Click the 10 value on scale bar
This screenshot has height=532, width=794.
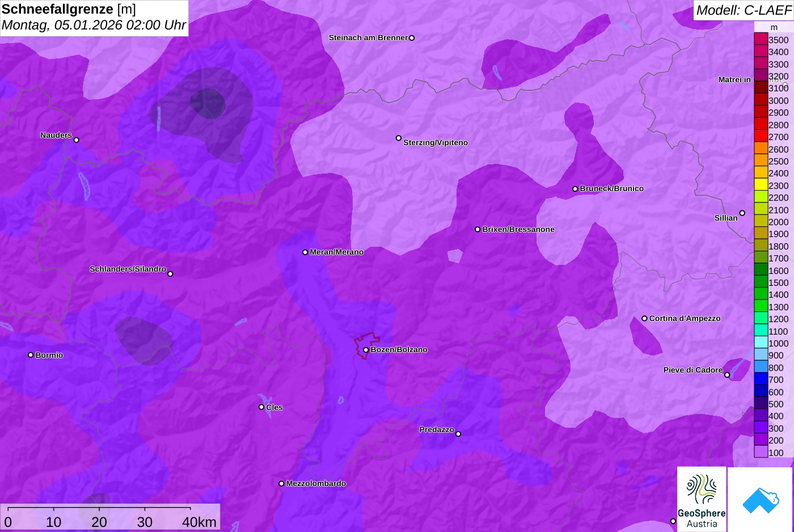[x=54, y=522]
